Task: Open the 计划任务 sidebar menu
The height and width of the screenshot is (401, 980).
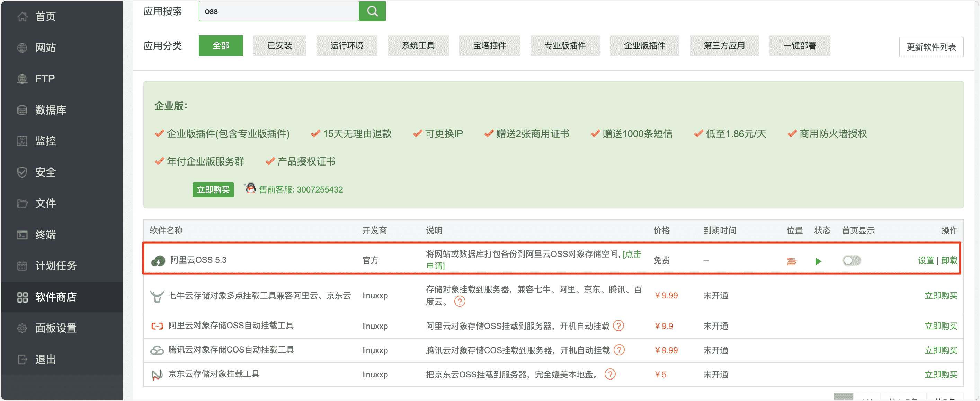Action: tap(62, 266)
